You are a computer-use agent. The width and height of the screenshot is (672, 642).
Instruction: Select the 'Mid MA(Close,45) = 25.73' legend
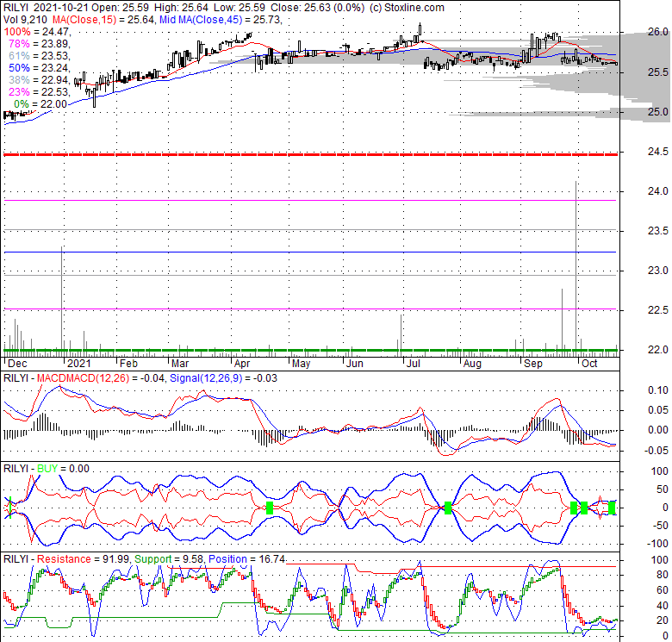pos(221,20)
